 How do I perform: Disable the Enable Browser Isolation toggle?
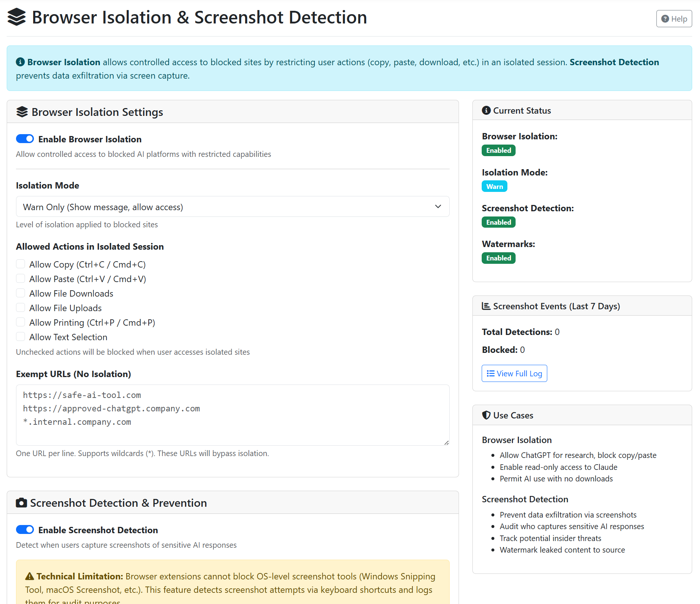point(25,139)
